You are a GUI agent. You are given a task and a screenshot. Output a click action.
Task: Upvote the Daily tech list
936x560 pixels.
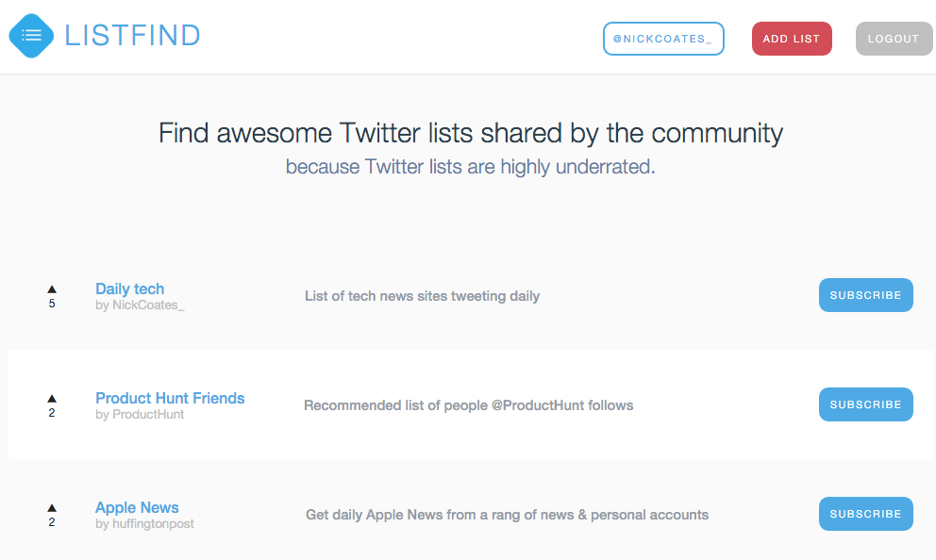coord(52,289)
